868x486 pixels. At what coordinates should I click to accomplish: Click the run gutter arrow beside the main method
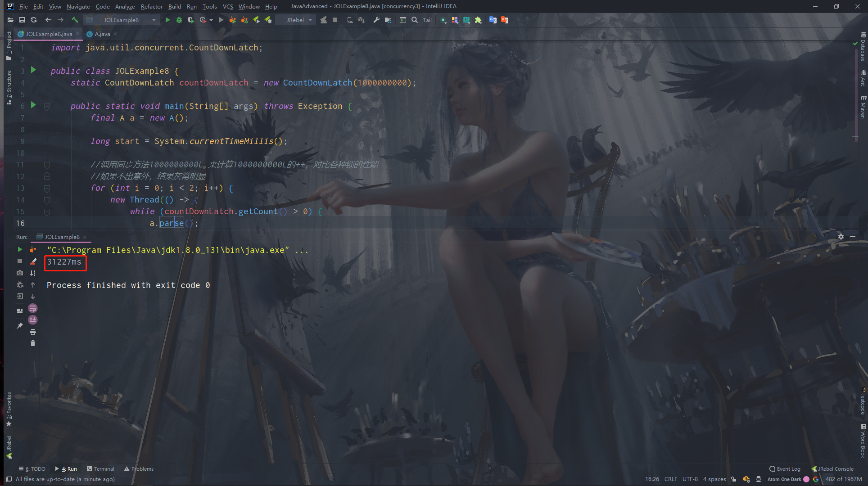[33, 105]
